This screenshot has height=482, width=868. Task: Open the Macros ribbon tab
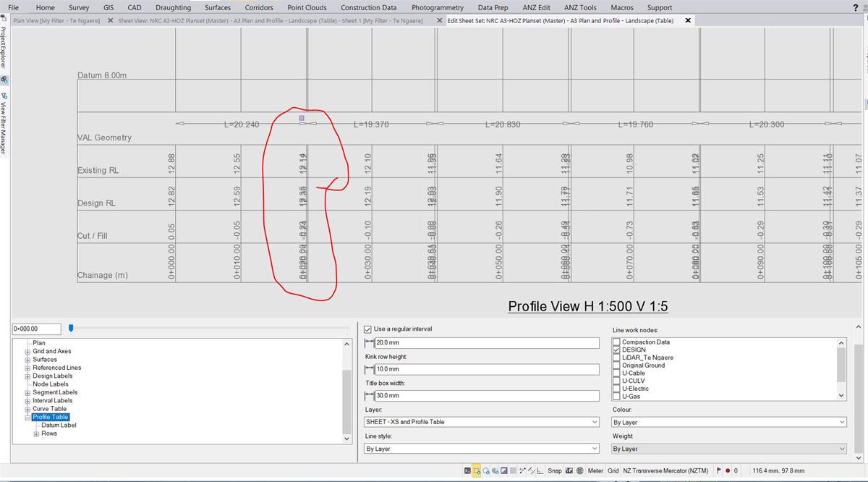click(x=622, y=7)
